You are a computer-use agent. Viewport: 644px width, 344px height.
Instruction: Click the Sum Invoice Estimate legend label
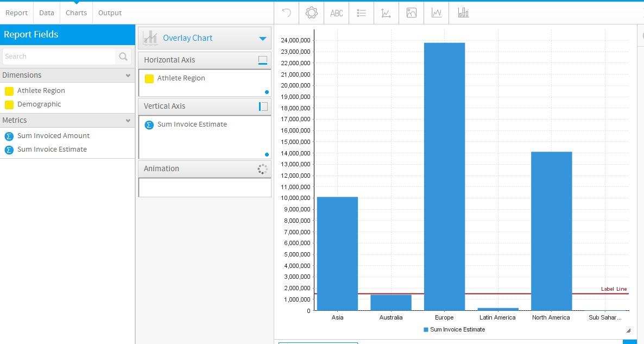tap(458, 330)
